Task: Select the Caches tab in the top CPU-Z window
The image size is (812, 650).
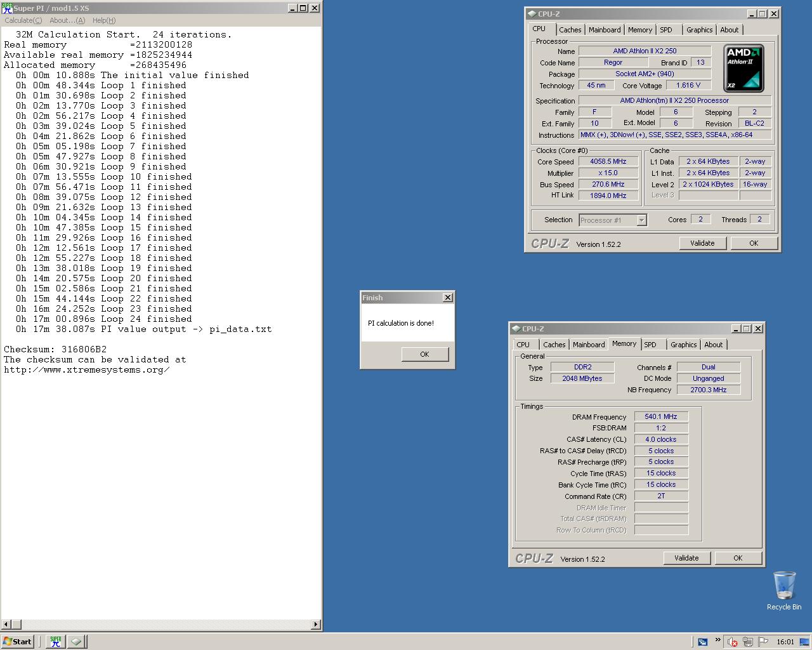Action: pyautogui.click(x=570, y=30)
